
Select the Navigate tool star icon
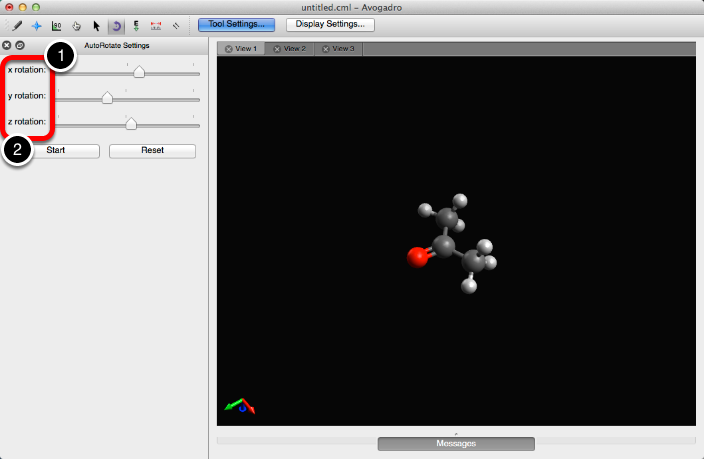36,25
